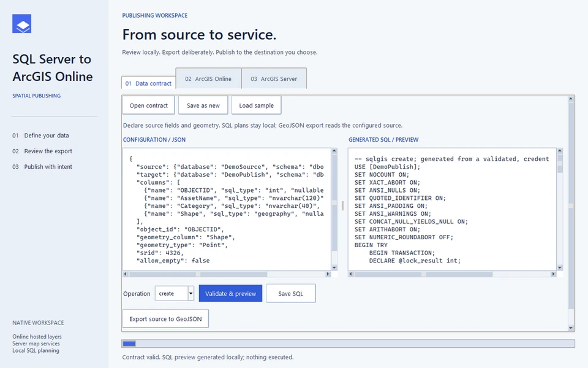Click the "geometry_type": "Point" line
The height and width of the screenshot is (368, 588).
pos(183,245)
